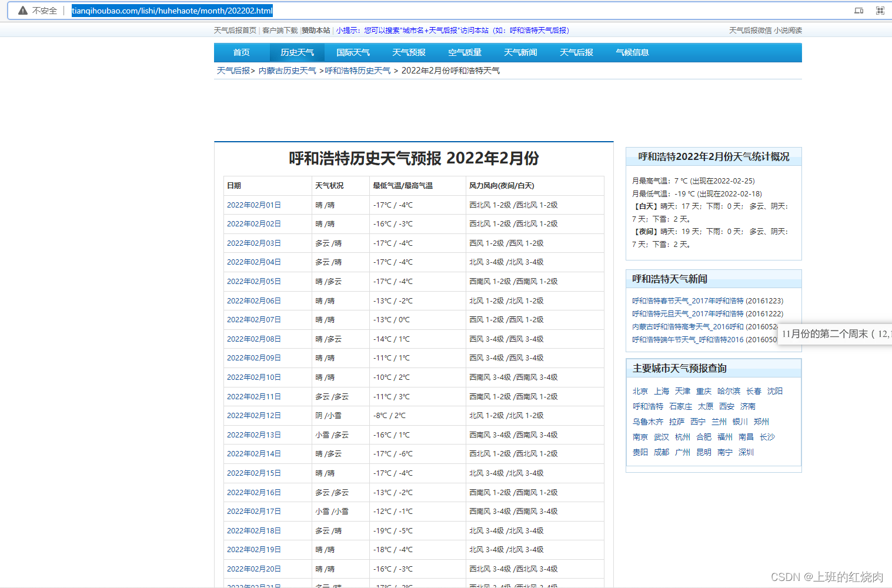Click 呼和浩特历史天气 breadcrumb link

[x=358, y=71]
